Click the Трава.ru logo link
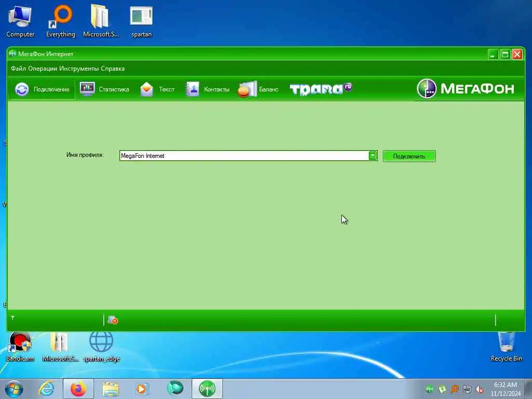 pos(321,89)
